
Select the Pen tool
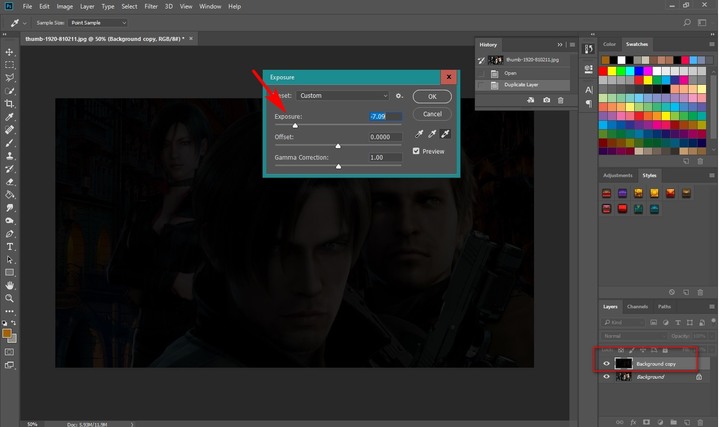tap(10, 234)
